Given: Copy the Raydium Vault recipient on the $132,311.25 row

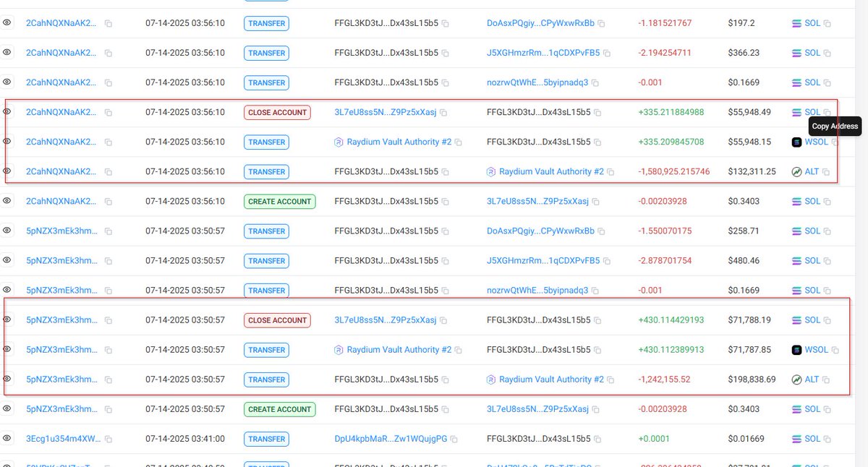Looking at the screenshot, I should tap(610, 172).
